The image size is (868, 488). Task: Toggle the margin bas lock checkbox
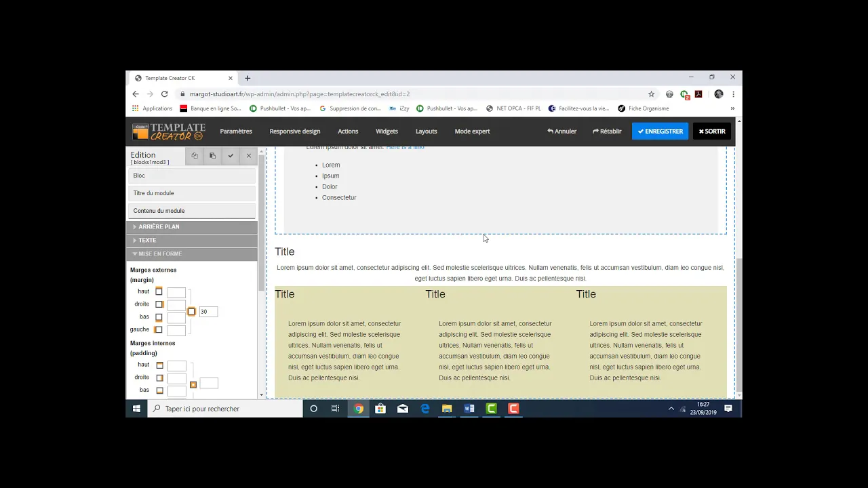pyautogui.click(x=159, y=317)
